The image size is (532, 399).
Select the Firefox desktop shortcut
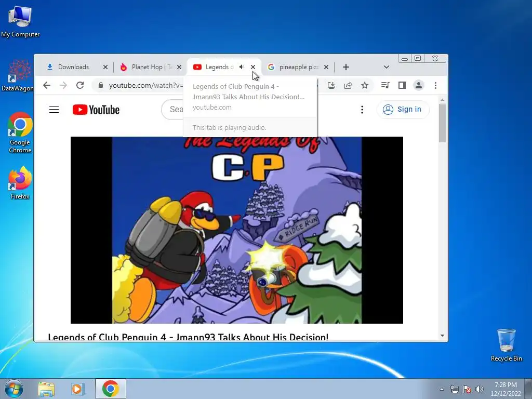point(20,183)
